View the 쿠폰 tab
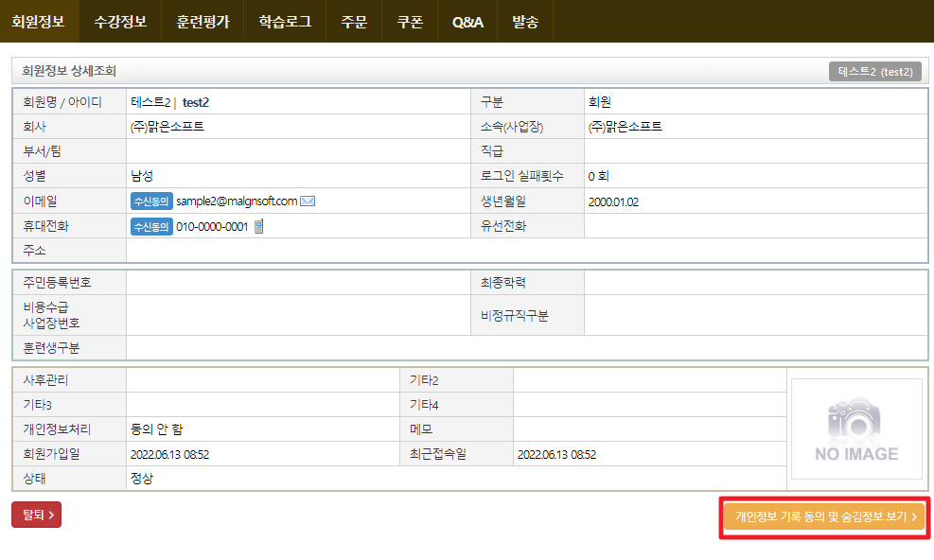934x560 pixels. point(410,21)
